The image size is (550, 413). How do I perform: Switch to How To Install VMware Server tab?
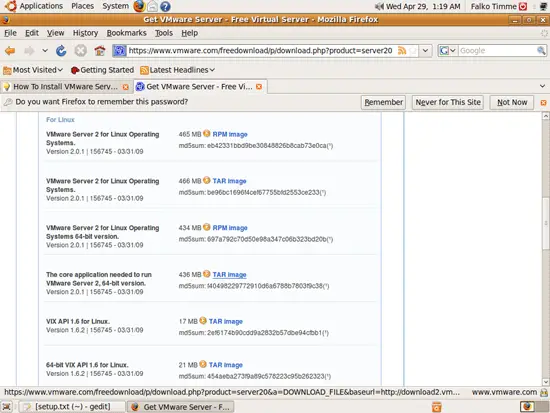[66, 87]
